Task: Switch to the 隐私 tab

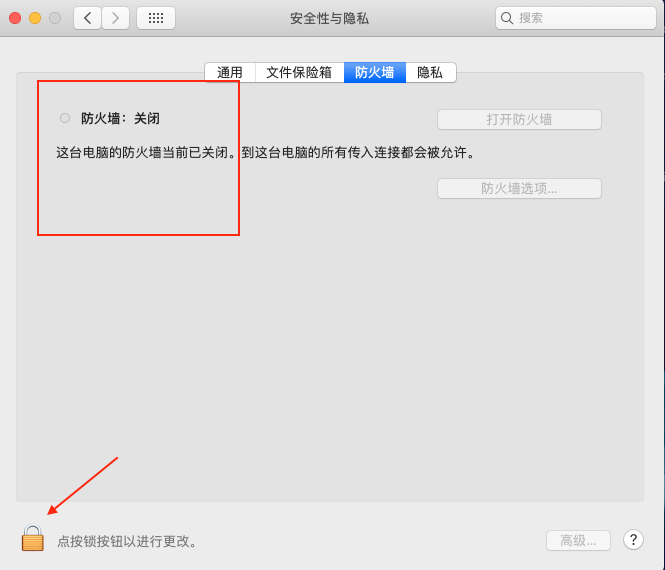Action: 430,72
